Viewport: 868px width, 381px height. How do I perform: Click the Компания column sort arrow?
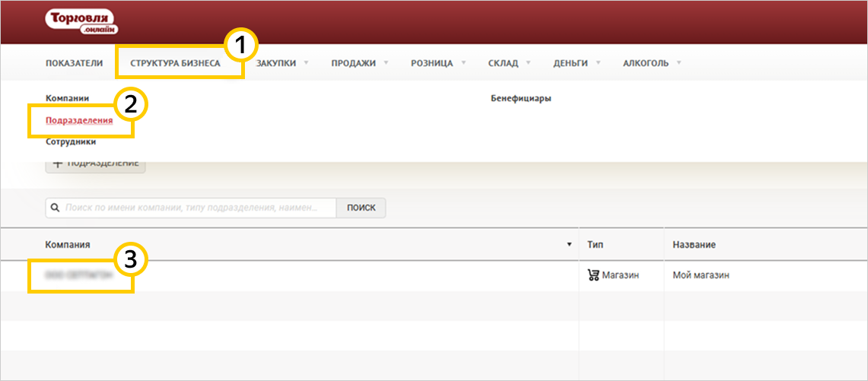coord(569,244)
